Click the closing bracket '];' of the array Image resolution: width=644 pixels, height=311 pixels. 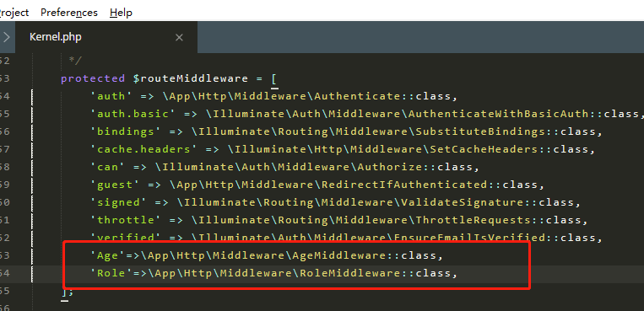pos(68,292)
